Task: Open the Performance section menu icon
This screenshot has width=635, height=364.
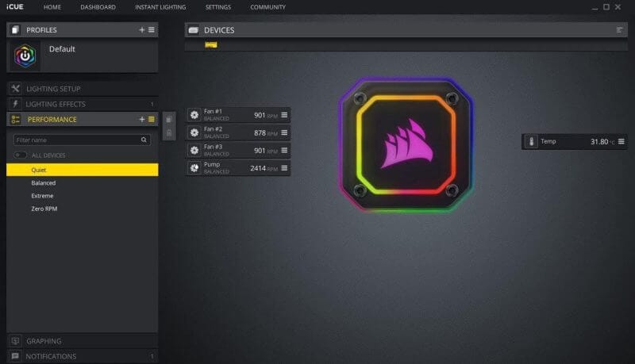Action: [x=152, y=119]
